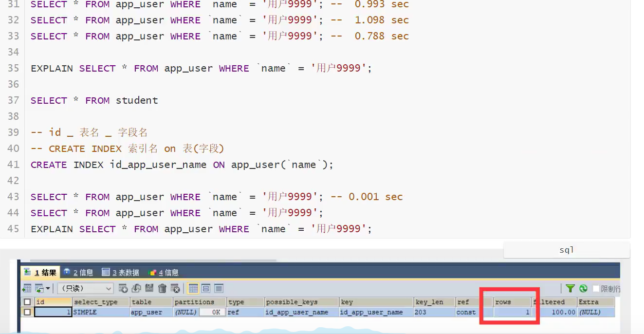Click the duplicate row icon
This screenshot has height=334, width=644.
(x=136, y=288)
